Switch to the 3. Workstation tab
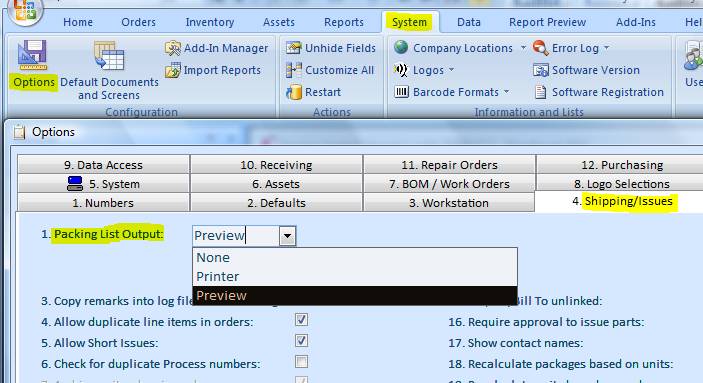 449,203
